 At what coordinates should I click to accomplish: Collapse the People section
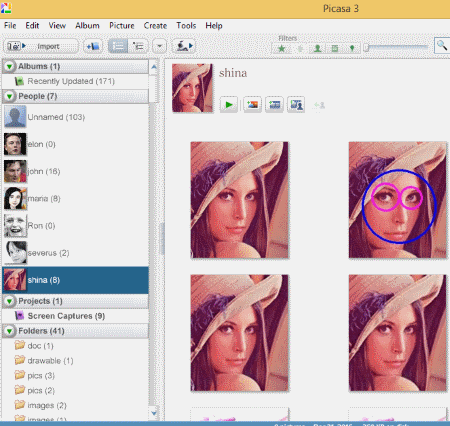(9, 96)
